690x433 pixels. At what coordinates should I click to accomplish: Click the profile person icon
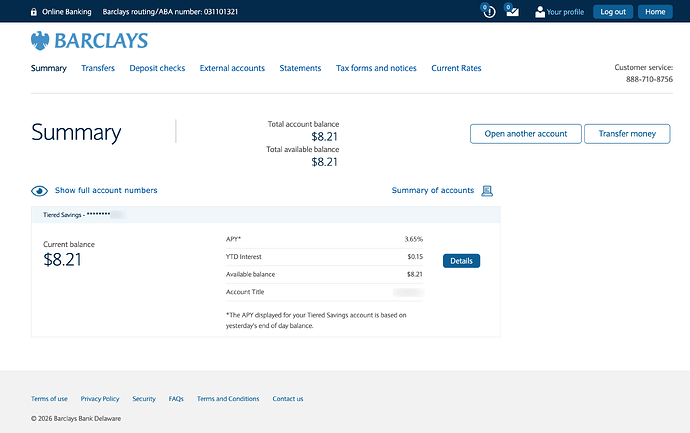(540, 12)
